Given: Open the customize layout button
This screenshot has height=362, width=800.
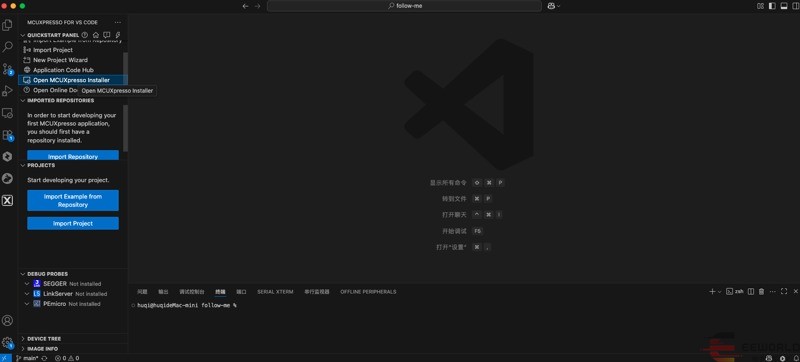Looking at the screenshot, I should coord(760,6).
